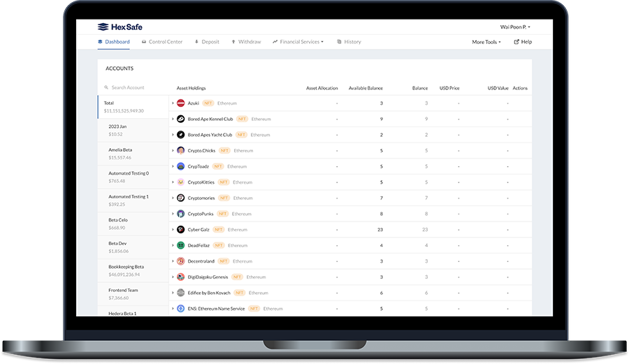Click the Cryptomories asset icon
This screenshot has height=364, width=629.
181,198
